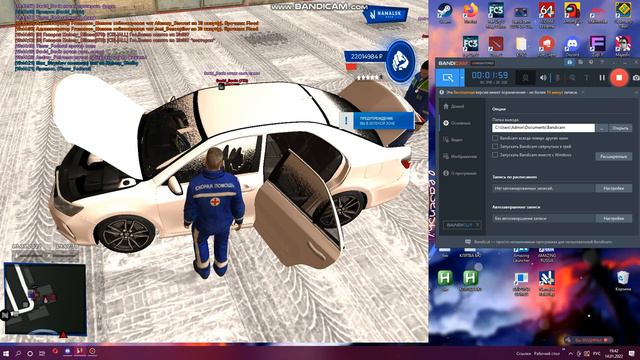The image size is (640, 360).
Task: Click the blue green-zone warning notification
Action: click(x=377, y=120)
